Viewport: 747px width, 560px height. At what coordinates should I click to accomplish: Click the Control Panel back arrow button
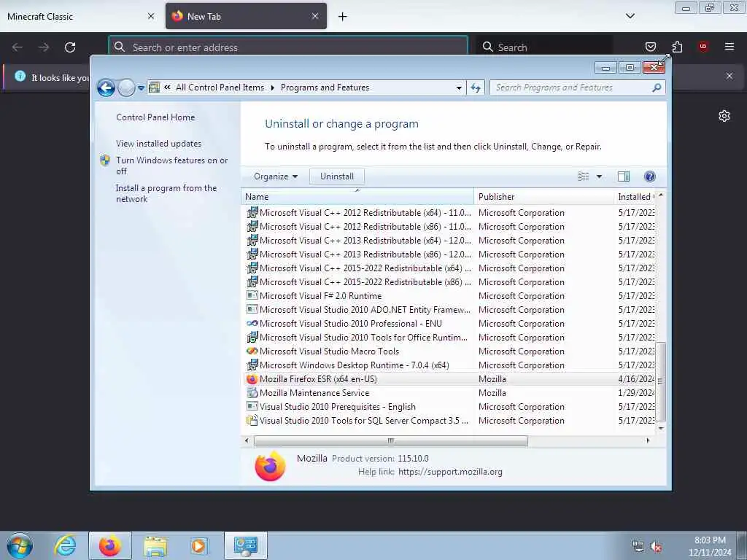coord(106,87)
